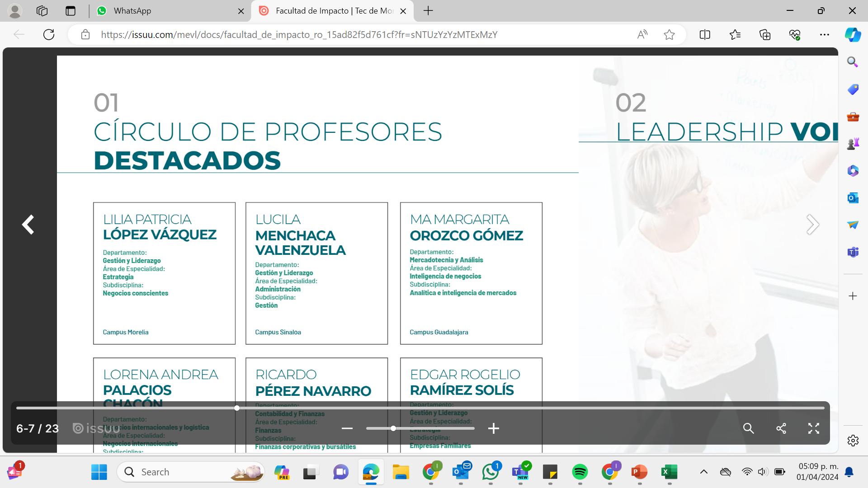Open Teams in Edge sidebar
The width and height of the screenshot is (868, 488).
pyautogui.click(x=853, y=252)
